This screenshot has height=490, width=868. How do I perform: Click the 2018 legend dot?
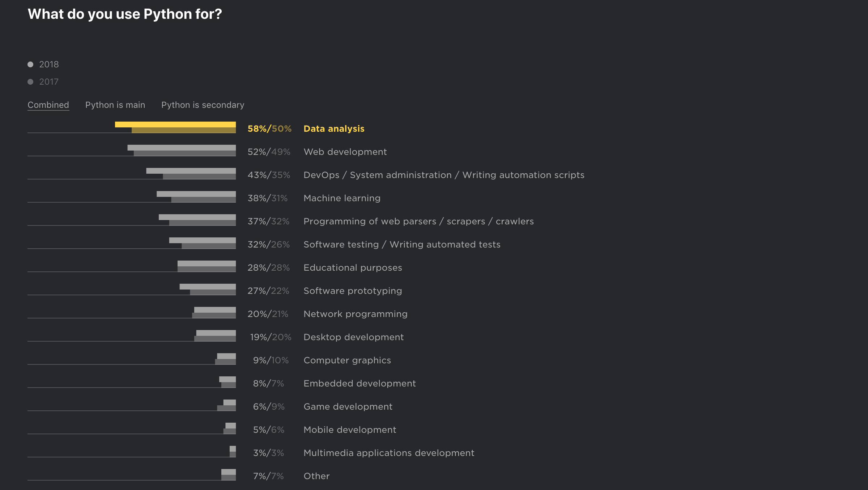pos(31,64)
